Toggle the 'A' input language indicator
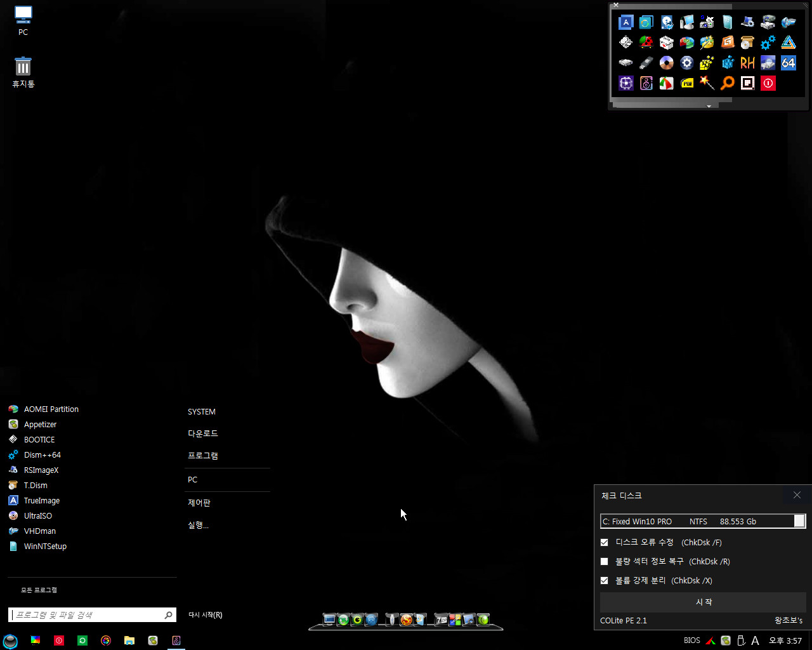 pos(755,640)
